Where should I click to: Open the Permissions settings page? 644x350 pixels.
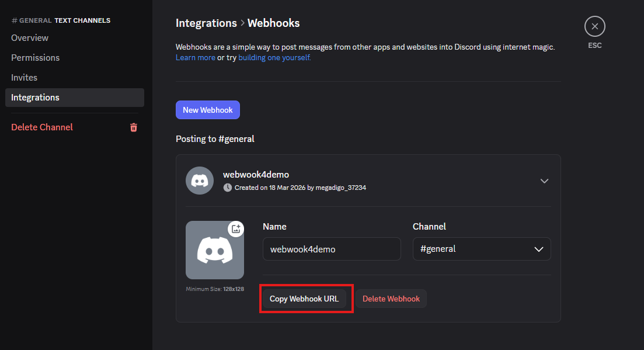pos(35,57)
